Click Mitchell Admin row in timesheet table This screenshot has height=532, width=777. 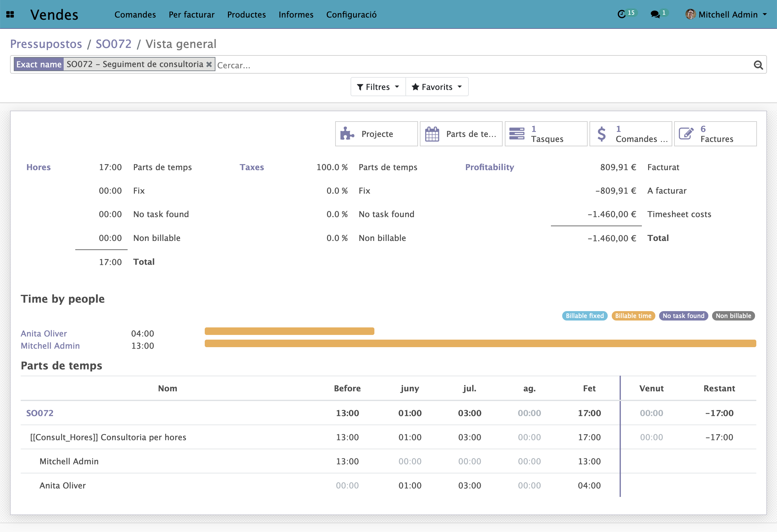tap(388, 461)
